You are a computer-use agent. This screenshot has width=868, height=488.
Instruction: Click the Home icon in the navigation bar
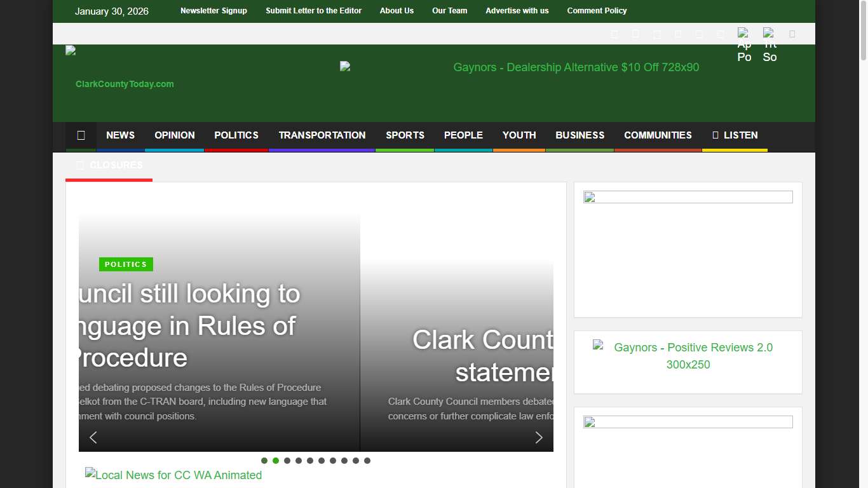[81, 135]
